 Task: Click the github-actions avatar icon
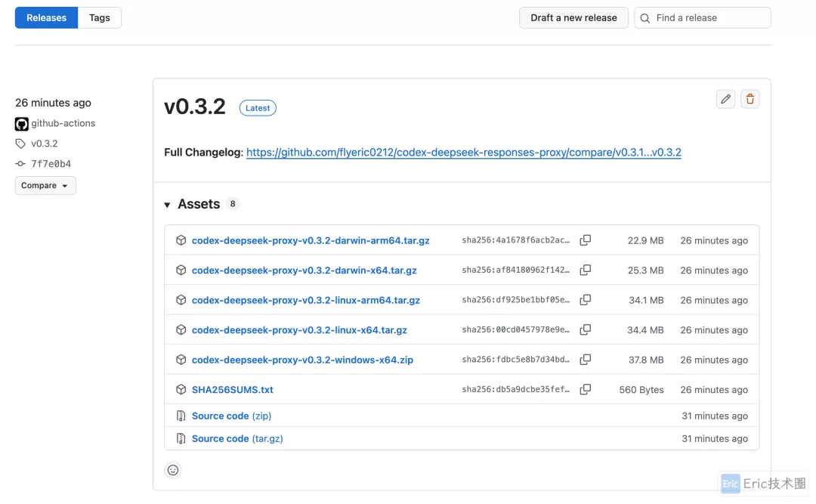click(x=21, y=124)
